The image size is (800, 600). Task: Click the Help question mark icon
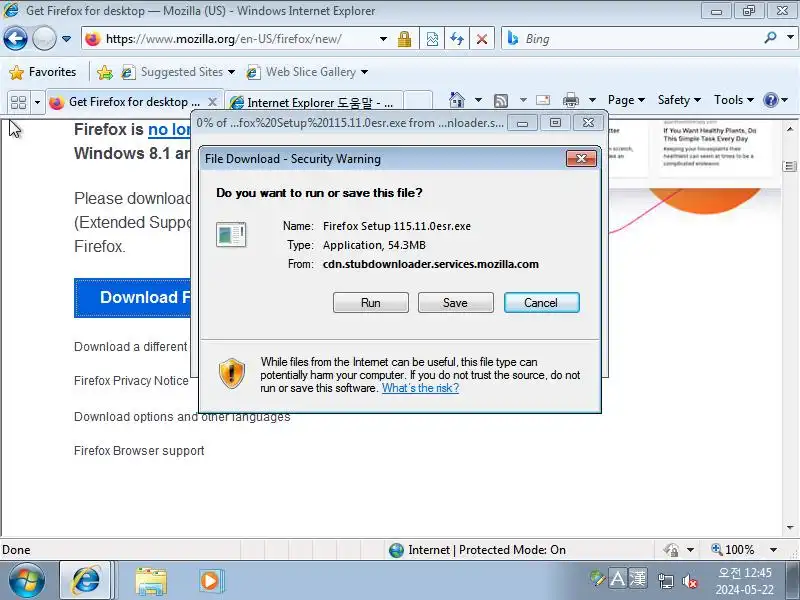[x=770, y=100]
